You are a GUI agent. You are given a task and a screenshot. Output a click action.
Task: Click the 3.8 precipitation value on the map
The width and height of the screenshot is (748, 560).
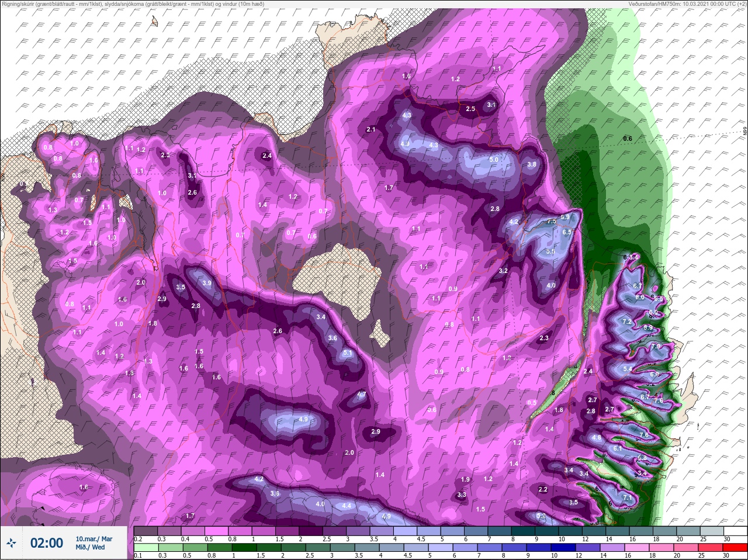click(532, 165)
